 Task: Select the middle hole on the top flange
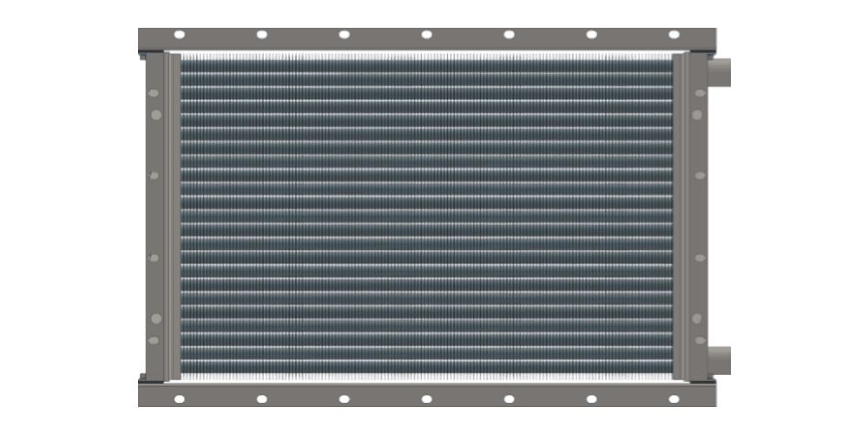coord(426,35)
